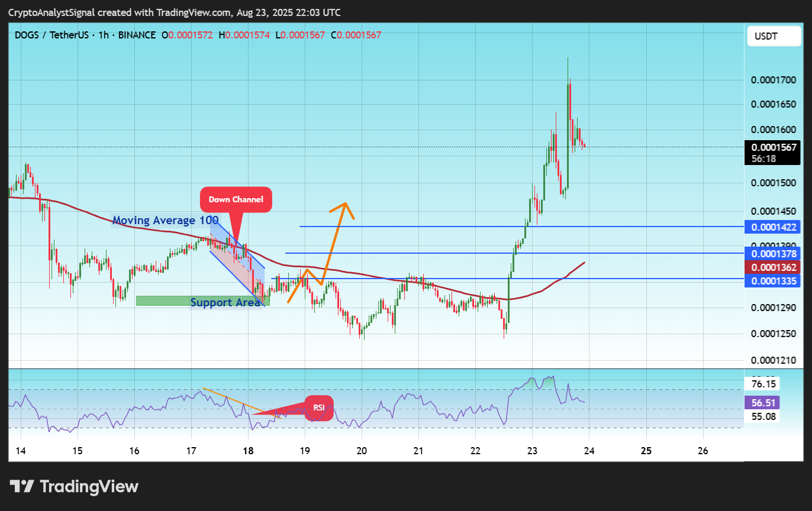Click date 19 on the time axis
Screen dimensions: 812x511
[x=305, y=451]
